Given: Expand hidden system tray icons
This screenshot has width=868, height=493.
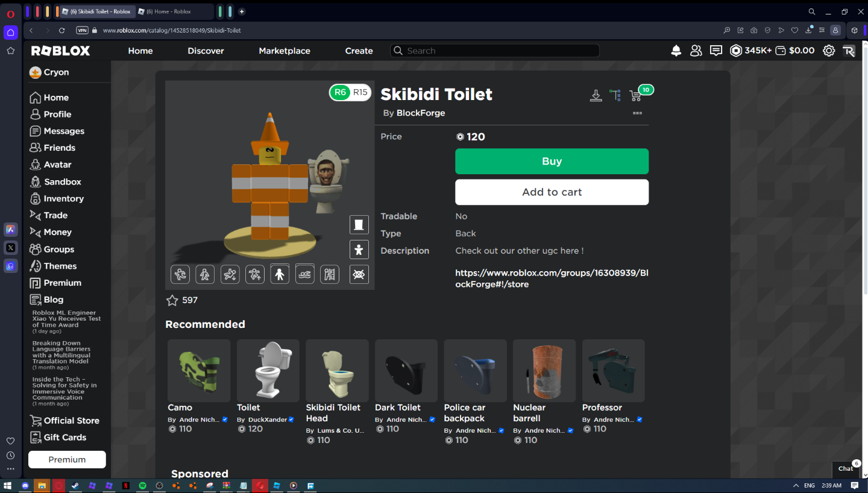Looking at the screenshot, I should (x=795, y=485).
